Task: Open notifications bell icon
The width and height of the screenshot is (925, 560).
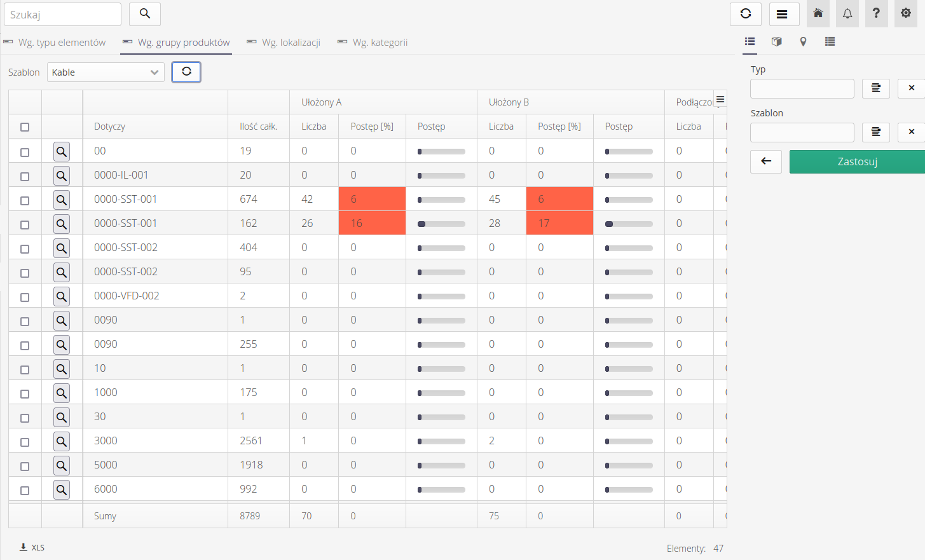Action: pyautogui.click(x=847, y=14)
